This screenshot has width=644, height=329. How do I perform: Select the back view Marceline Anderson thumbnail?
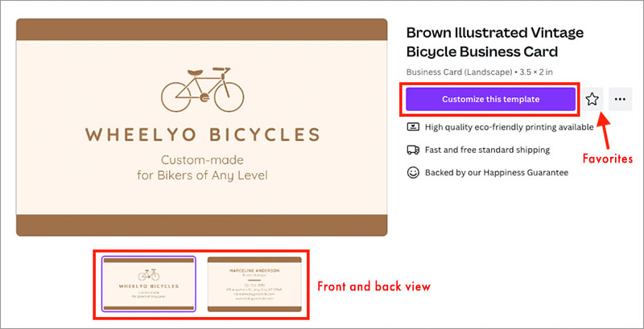click(x=254, y=284)
